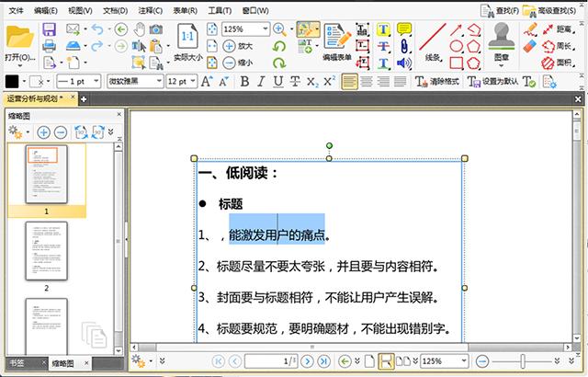The image size is (588, 377).
Task: Toggle Superscript formatting
Action: [329, 81]
